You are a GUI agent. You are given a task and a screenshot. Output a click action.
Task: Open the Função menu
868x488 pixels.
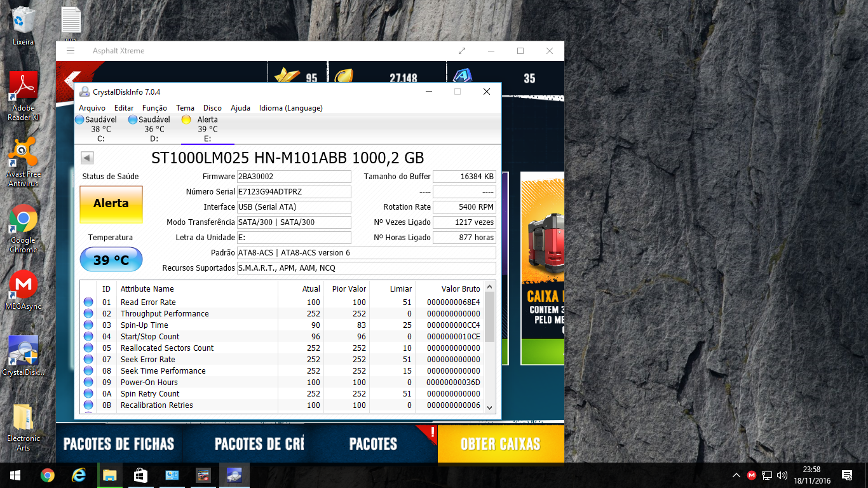155,108
